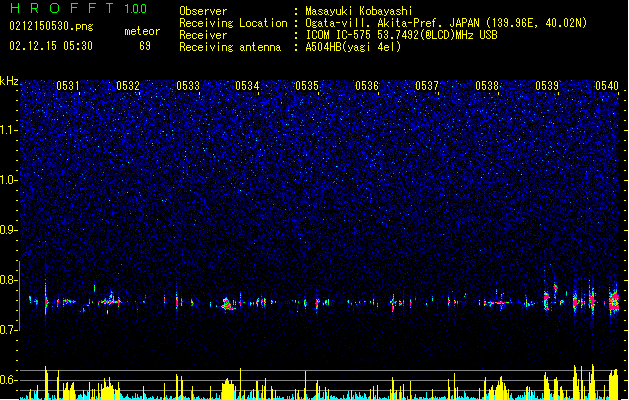Click the 0537 time marker
This screenshot has width=629, height=400.
coord(427,86)
